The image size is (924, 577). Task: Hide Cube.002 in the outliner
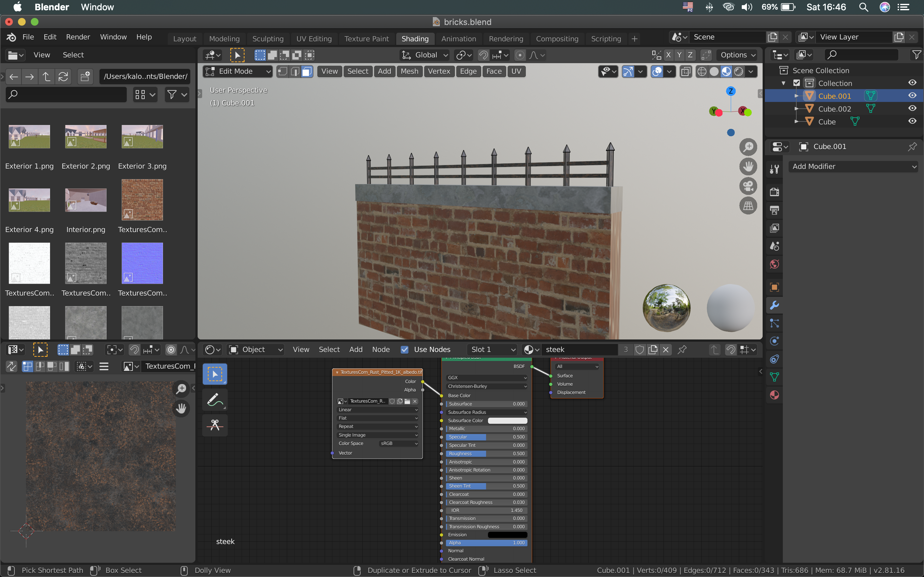913,108
